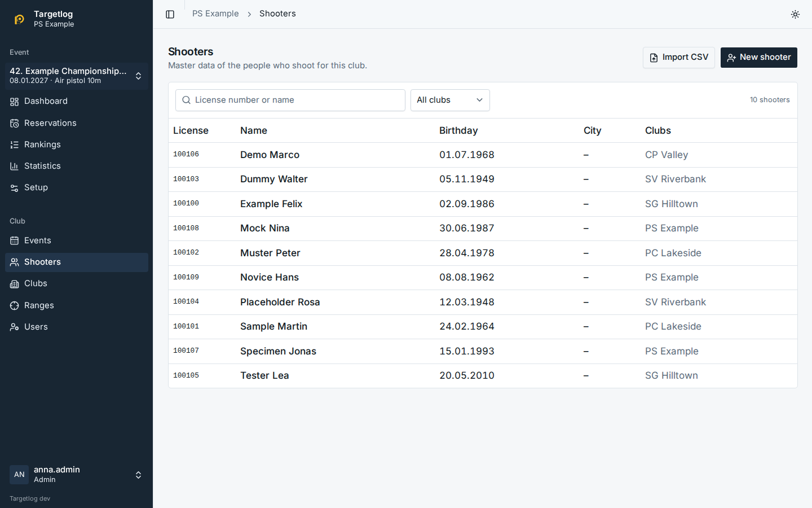Open the Statistics page

click(77, 166)
